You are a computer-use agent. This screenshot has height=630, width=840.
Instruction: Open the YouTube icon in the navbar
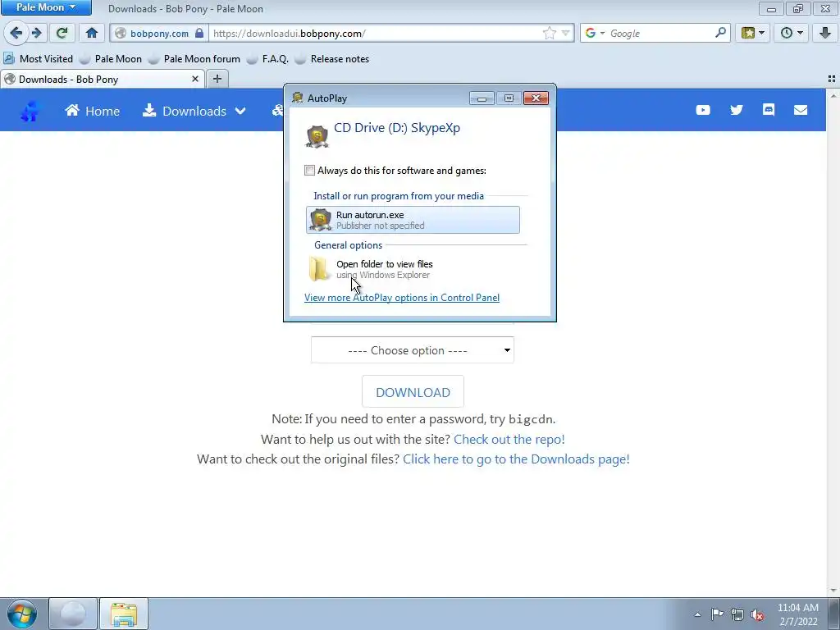coord(703,110)
